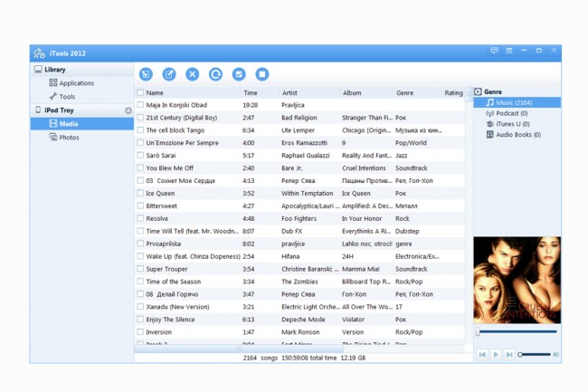Click the refresh toolbar icon
The width and height of the screenshot is (588, 392).
tap(215, 74)
